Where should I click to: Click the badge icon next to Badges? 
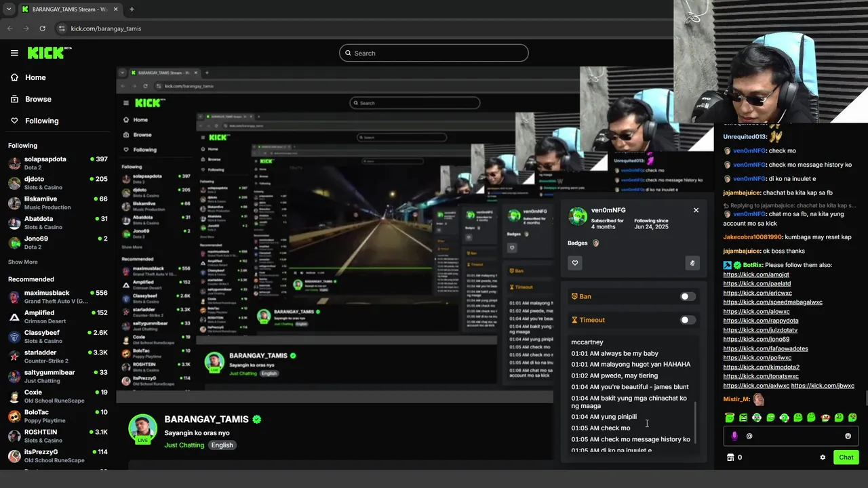click(x=596, y=243)
